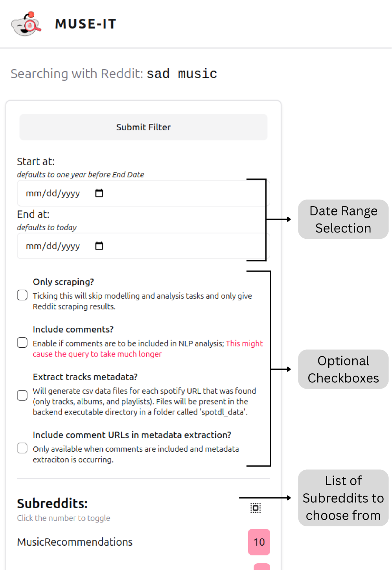The width and height of the screenshot is (392, 570).
Task: Enable Include comment URLs in metadata extraction
Action: (22, 448)
